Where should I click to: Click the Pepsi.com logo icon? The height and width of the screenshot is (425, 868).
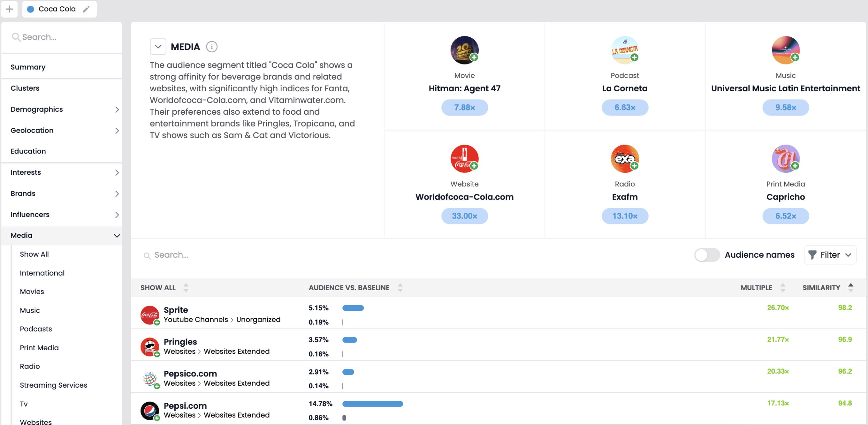tap(150, 410)
